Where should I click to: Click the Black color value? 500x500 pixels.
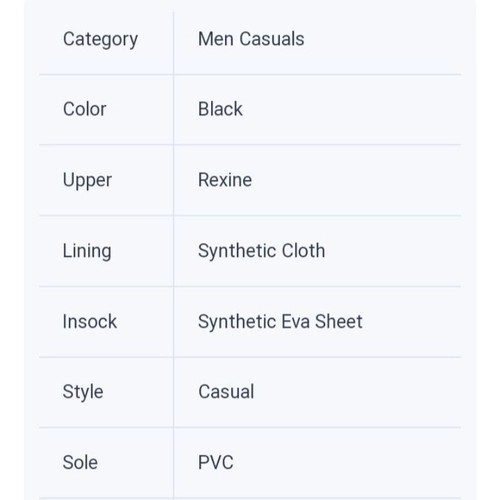(x=220, y=109)
